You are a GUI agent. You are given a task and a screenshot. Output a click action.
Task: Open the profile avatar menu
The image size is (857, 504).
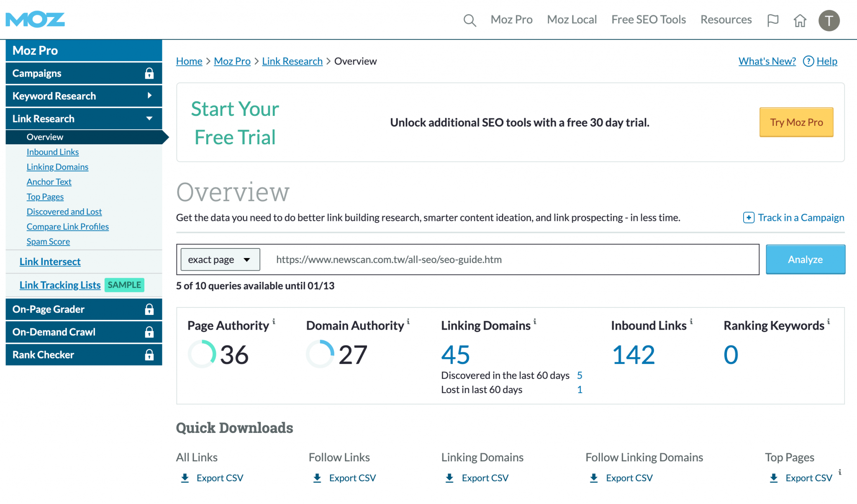point(829,20)
